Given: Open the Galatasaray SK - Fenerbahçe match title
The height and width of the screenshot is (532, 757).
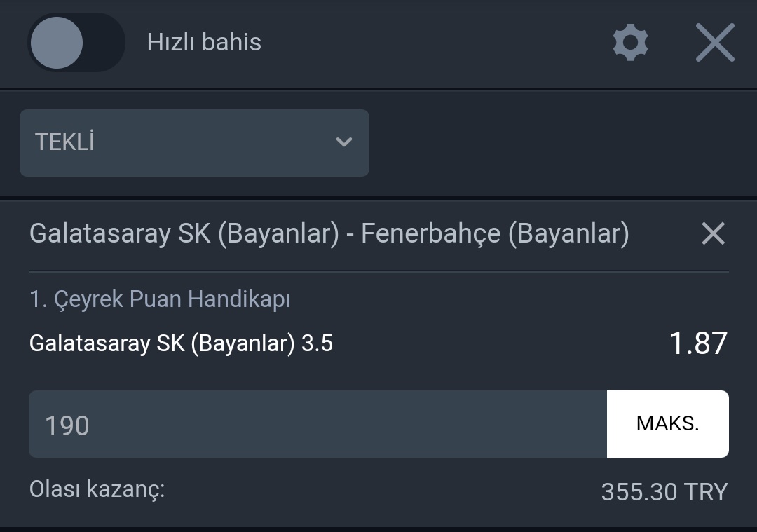Looking at the screenshot, I should tap(329, 233).
